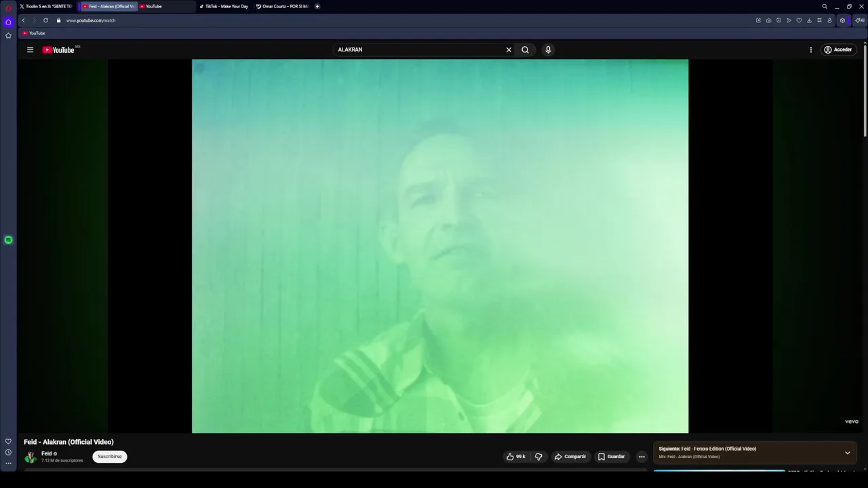Like the video with thumbs up

(515, 457)
